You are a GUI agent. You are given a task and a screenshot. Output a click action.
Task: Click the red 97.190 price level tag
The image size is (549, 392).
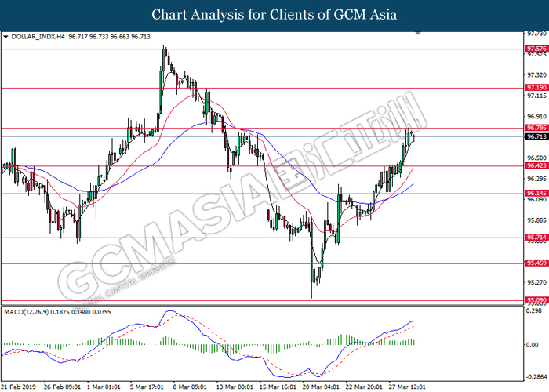[536, 88]
